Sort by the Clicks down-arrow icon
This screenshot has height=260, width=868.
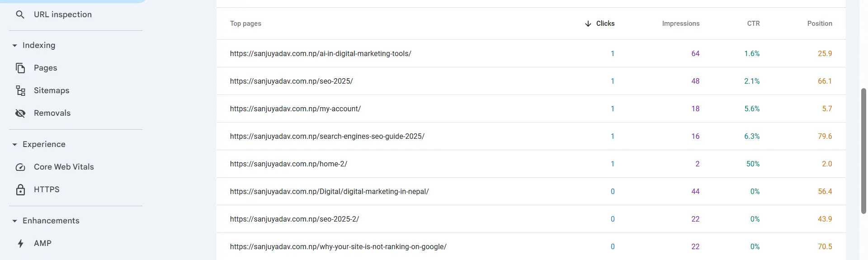pyautogui.click(x=588, y=24)
